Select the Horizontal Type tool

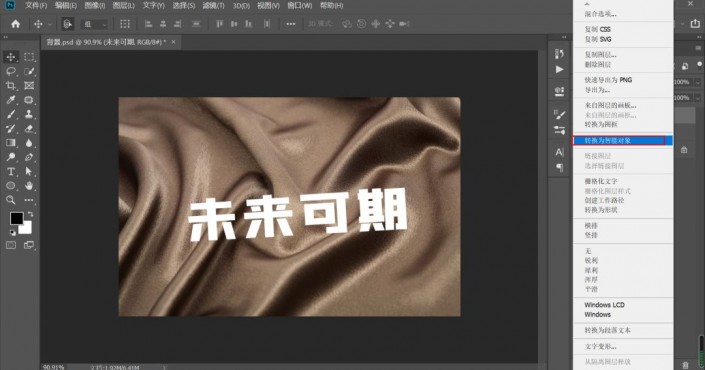(10, 171)
